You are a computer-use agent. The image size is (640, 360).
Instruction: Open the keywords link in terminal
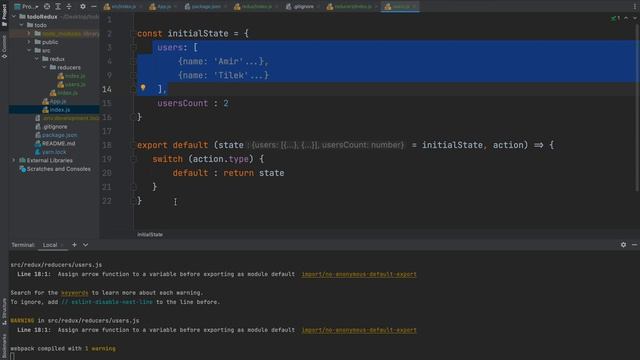[75, 293]
